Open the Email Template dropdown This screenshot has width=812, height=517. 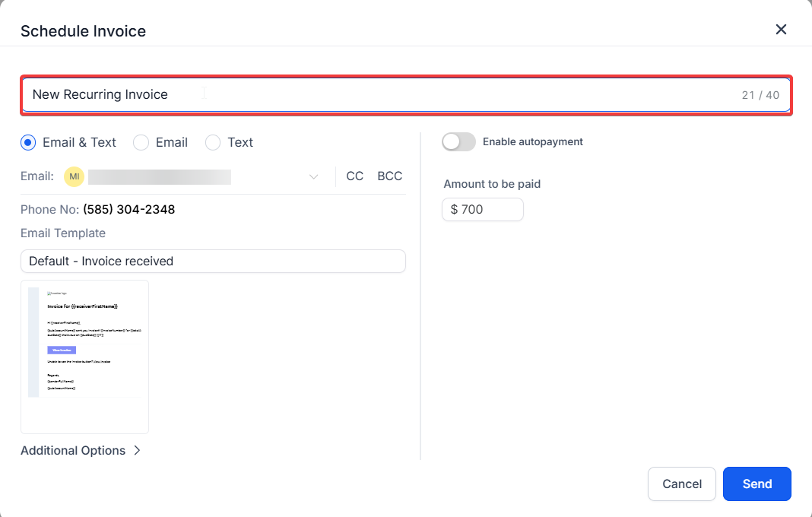tap(213, 261)
